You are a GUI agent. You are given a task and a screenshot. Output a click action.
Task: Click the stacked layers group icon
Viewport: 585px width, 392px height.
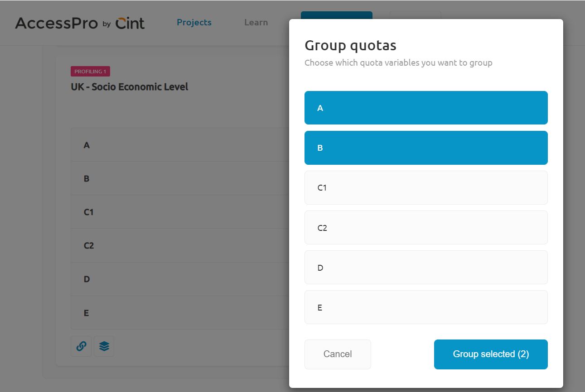pos(104,346)
